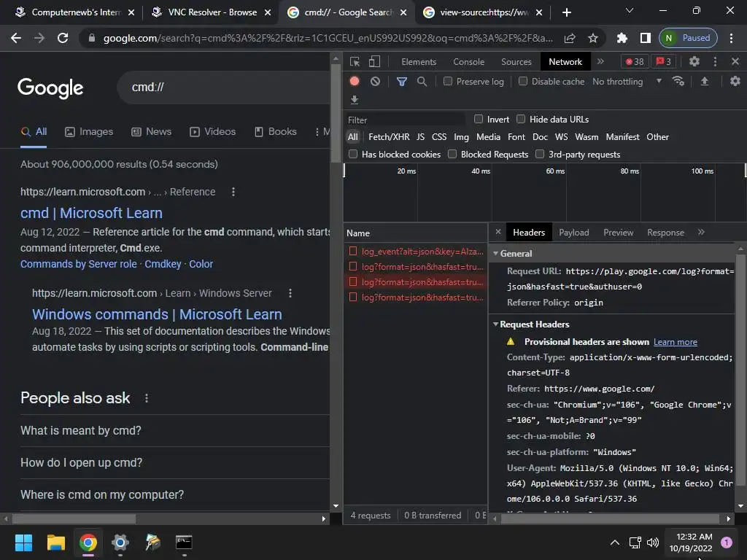Open the No throttling dropdown
747x560 pixels.
click(627, 82)
